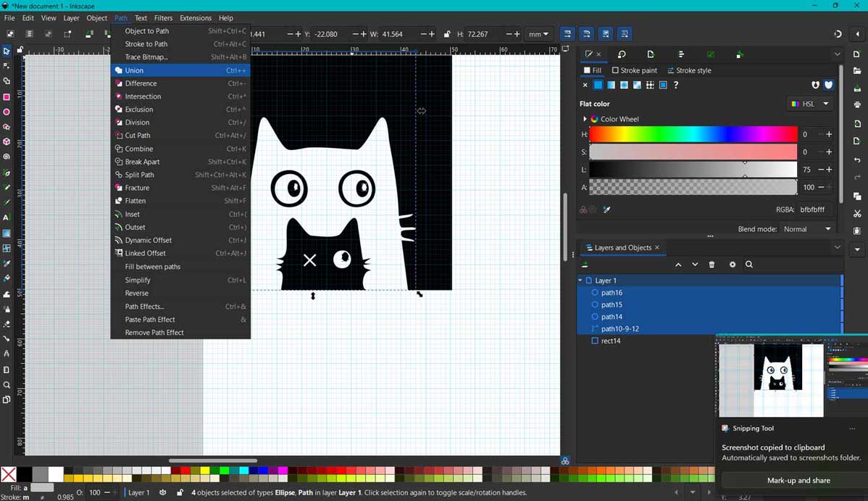
Task: Select the flat color fill type
Action: coord(596,85)
